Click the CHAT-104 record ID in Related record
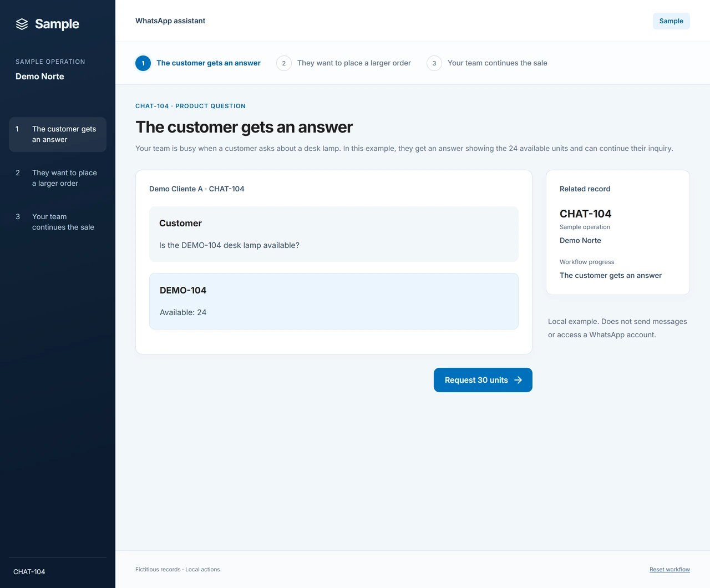This screenshot has width=710, height=588. click(585, 214)
